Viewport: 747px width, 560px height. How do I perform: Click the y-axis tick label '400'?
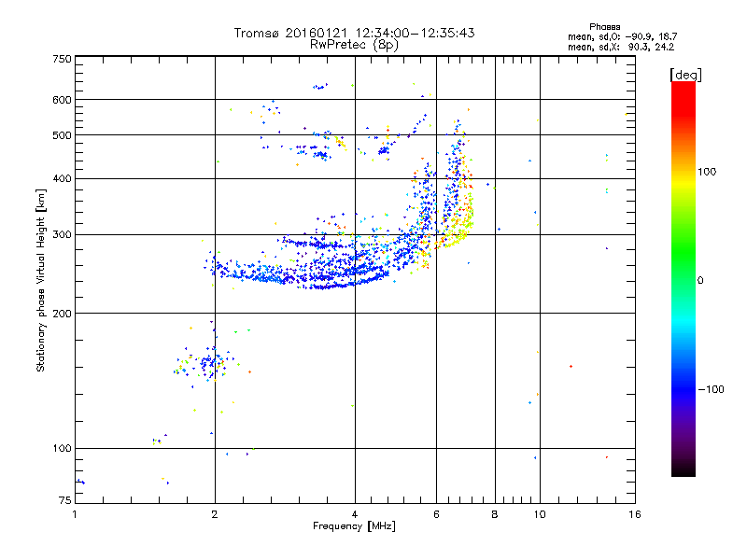pyautogui.click(x=62, y=178)
